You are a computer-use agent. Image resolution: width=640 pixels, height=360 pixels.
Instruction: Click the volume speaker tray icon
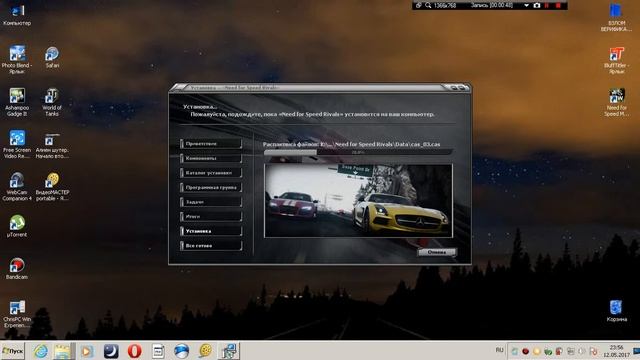click(x=582, y=351)
